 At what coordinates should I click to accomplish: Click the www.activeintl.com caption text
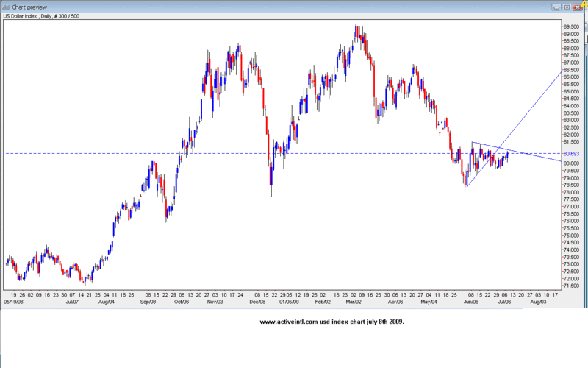[331, 322]
